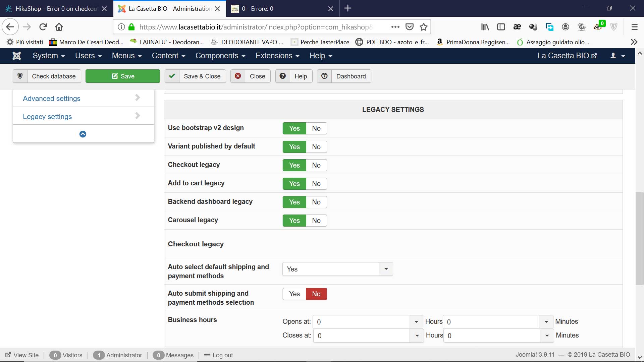Reload the page with refresh icon
644x362 pixels.
pyautogui.click(x=43, y=27)
